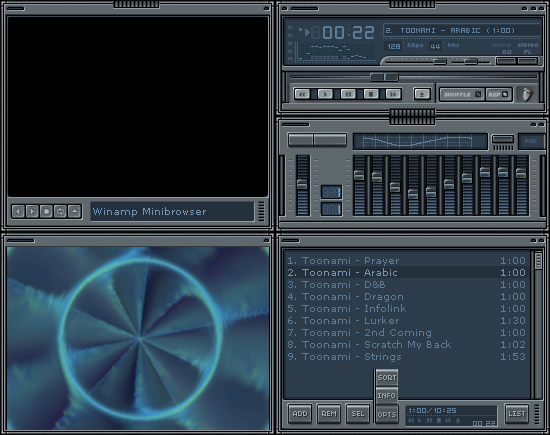Screen dimensions: 550x435
Task: Click the topmost clutterbar square
Action: click(290, 27)
